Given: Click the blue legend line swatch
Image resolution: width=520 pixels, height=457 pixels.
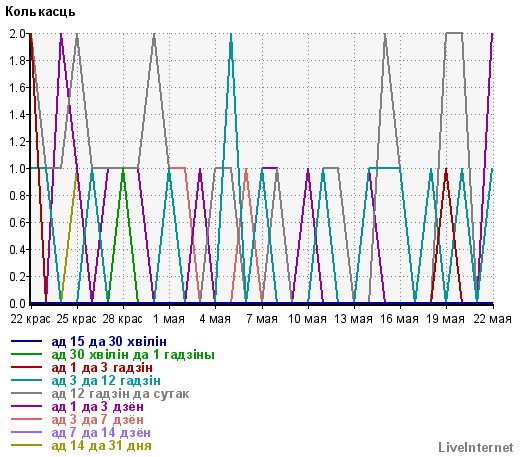Looking at the screenshot, I should [x=27, y=341].
